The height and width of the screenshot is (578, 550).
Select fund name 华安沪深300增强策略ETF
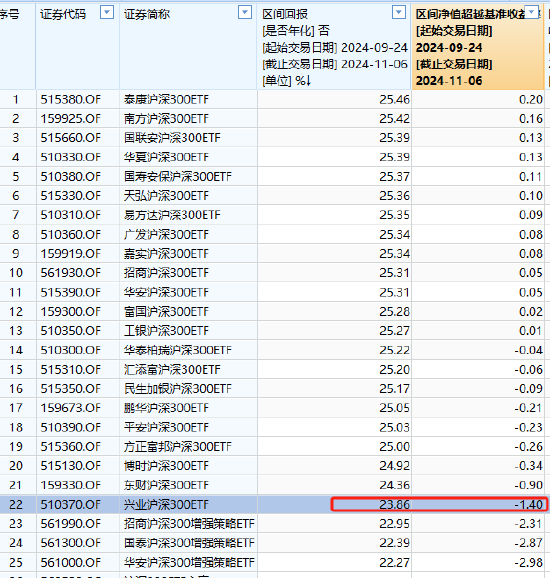pyautogui.click(x=189, y=562)
